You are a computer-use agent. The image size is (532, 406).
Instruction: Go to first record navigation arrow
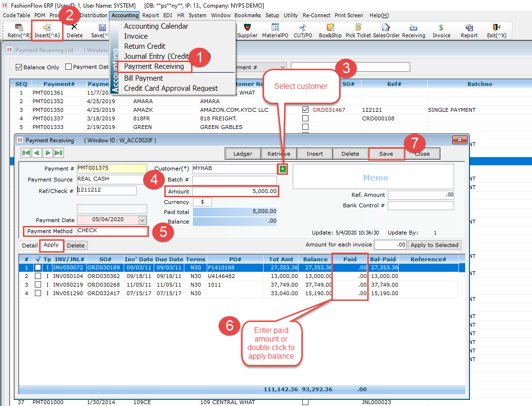[x=26, y=153]
